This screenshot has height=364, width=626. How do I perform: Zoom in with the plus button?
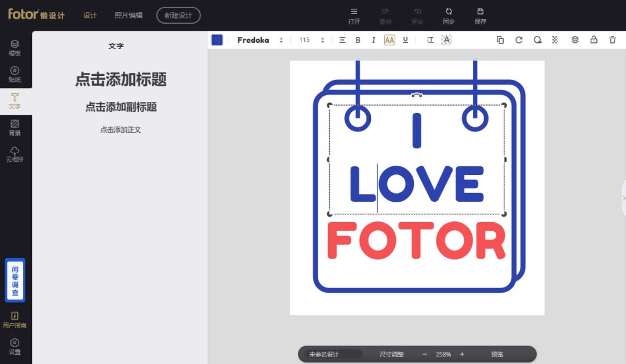pos(462,354)
